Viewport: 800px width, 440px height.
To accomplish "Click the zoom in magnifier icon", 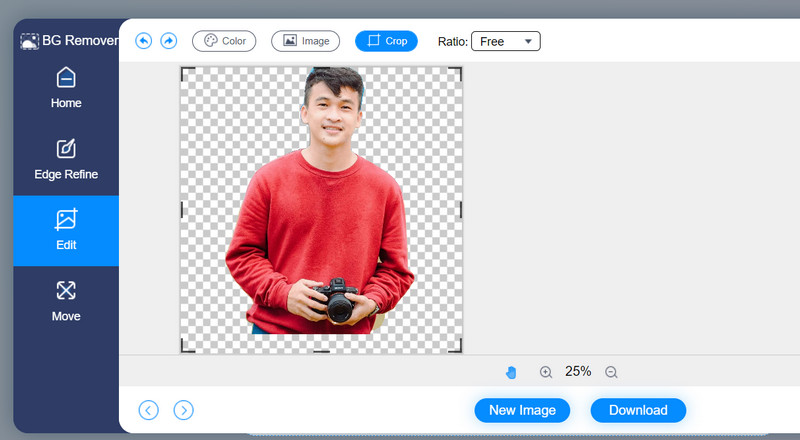I will pos(546,372).
